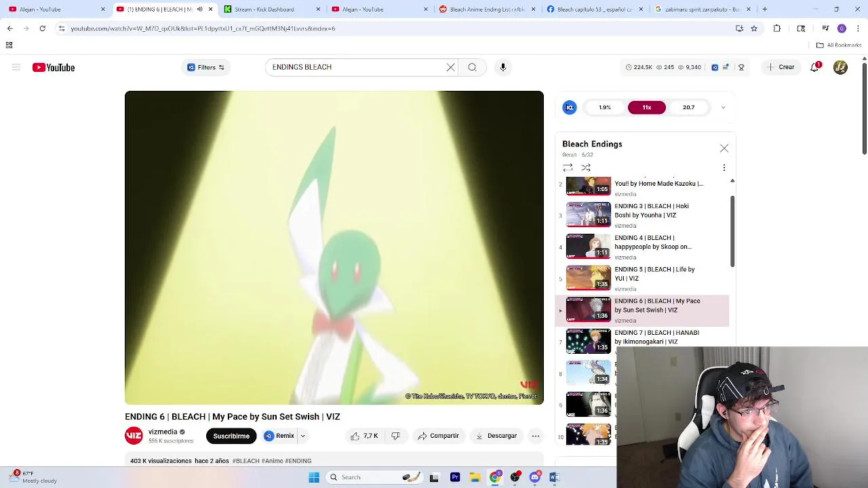Screen dimensions: 868x488
Task: Click the Suscribirme button
Action: tap(231, 436)
